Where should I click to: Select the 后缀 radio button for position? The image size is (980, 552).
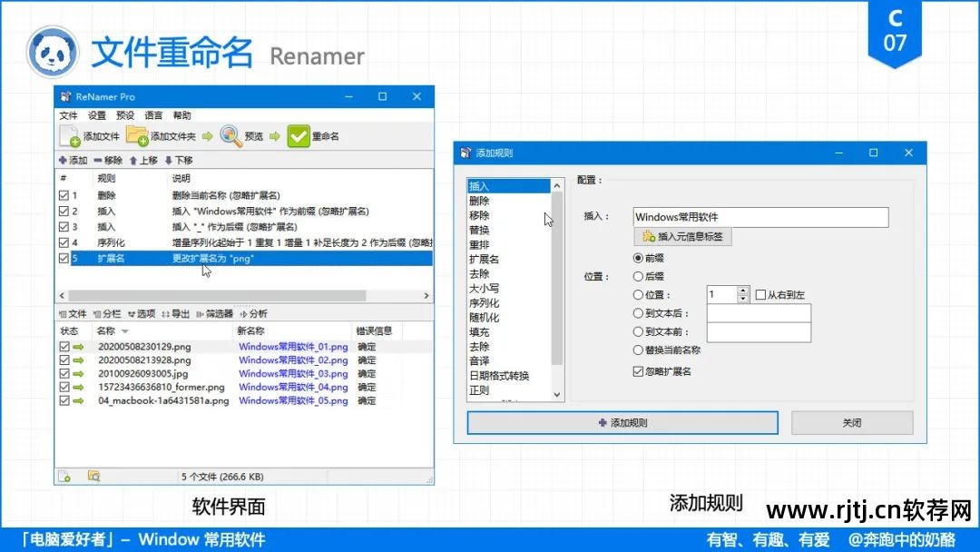click(x=637, y=275)
